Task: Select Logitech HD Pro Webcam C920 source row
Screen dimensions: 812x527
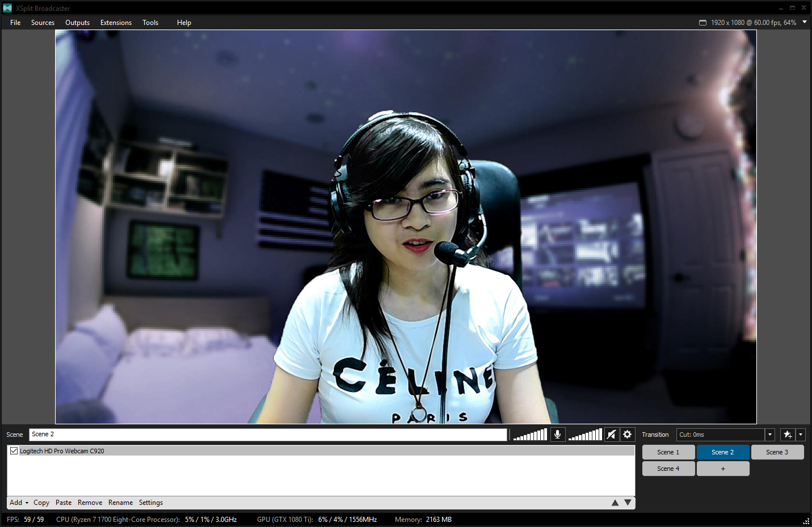Action: (321, 451)
